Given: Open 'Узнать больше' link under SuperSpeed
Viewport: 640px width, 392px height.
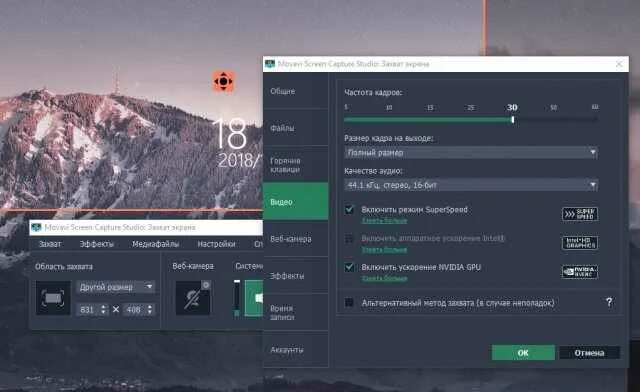Looking at the screenshot, I should pyautogui.click(x=384, y=220).
